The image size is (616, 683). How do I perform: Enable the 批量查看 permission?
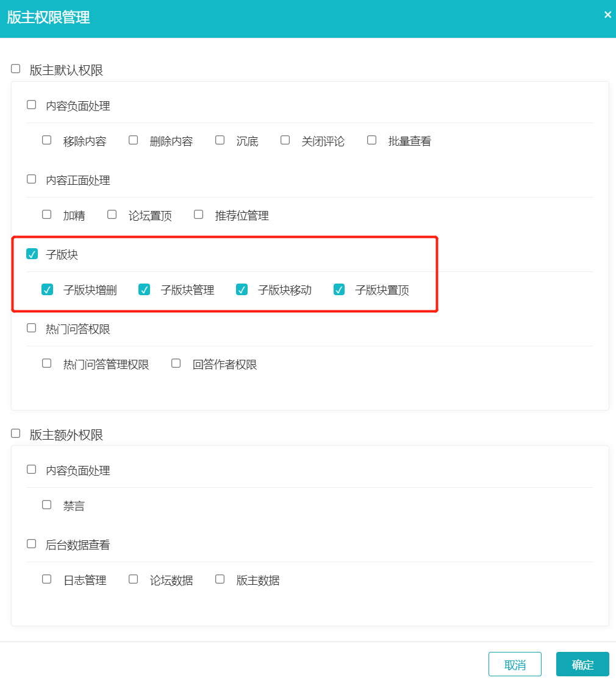tap(371, 140)
